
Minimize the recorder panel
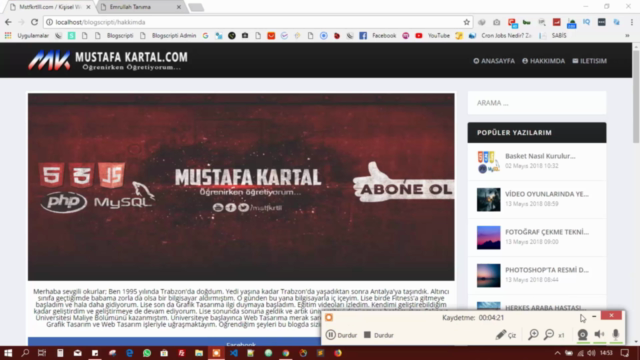[594, 316]
